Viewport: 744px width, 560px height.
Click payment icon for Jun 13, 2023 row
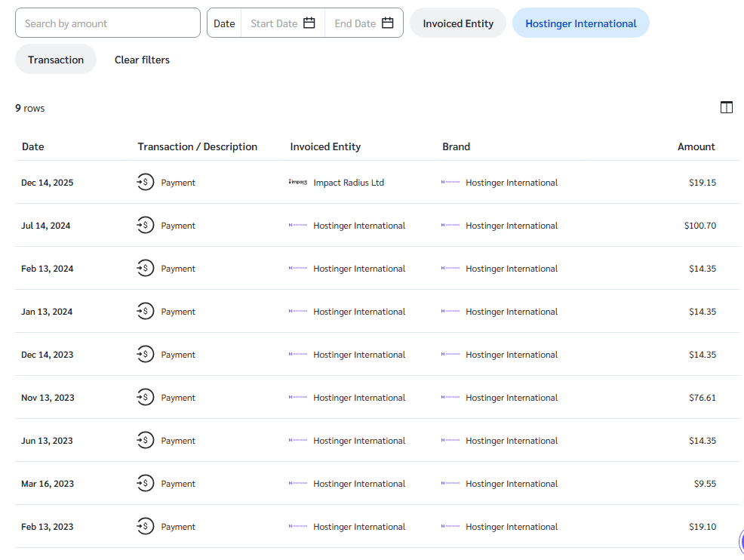pos(145,441)
